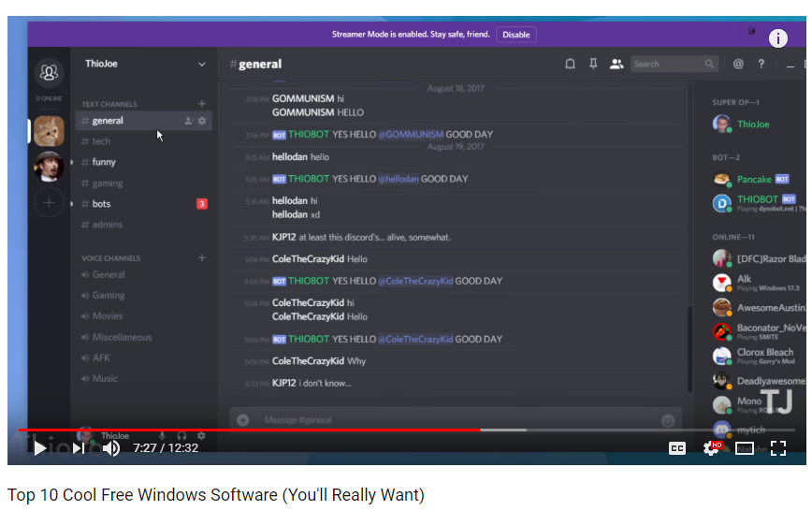Screen dimensions: 812x511
Task: Click the chat scrollbar thumb
Action: 689,349
